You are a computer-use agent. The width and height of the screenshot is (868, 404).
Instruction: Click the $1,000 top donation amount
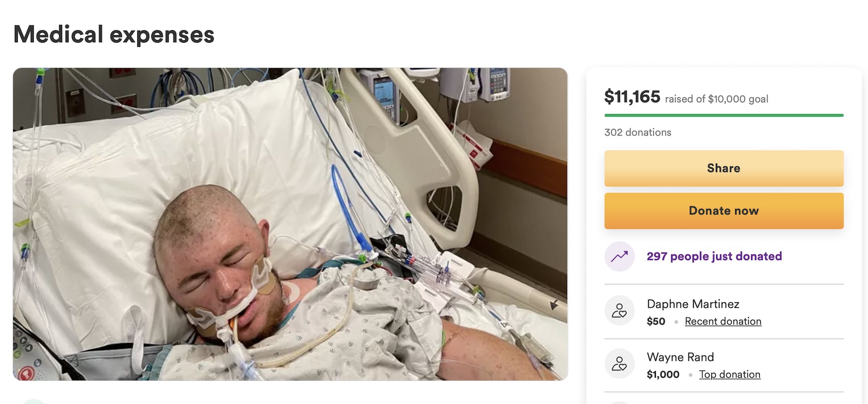point(663,374)
